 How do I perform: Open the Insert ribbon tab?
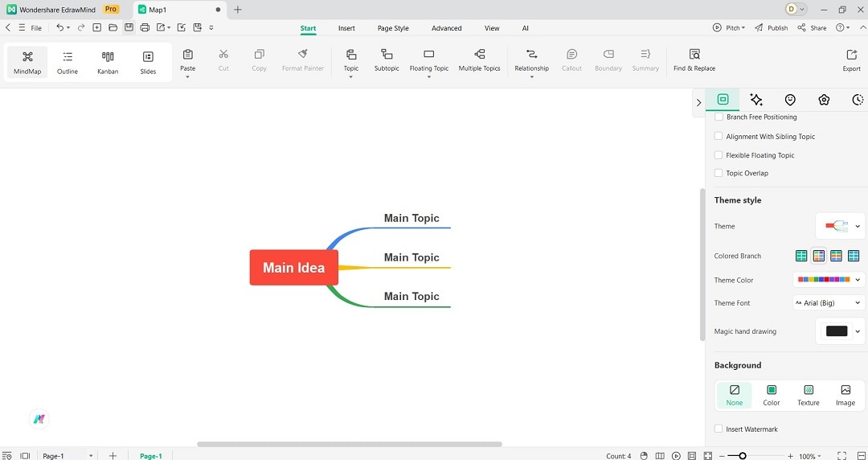pyautogui.click(x=346, y=28)
